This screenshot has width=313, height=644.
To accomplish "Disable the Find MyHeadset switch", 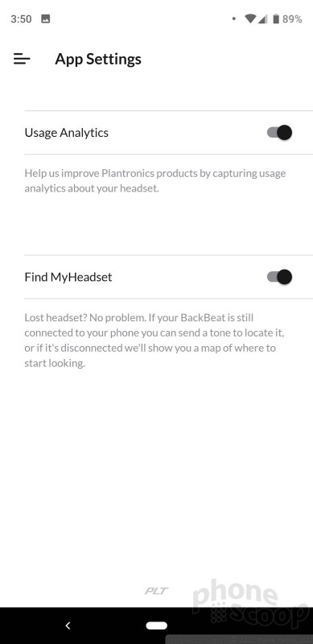I will coord(279,277).
